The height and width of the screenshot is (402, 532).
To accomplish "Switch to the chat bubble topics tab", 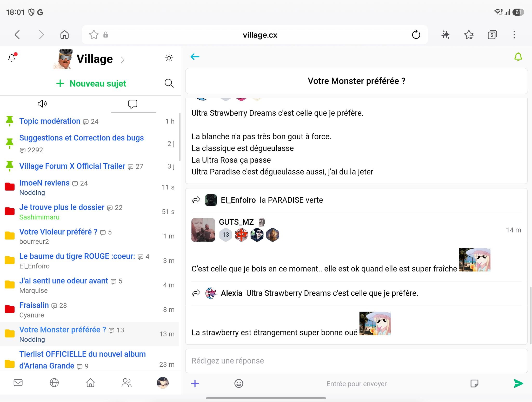I will 133,104.
